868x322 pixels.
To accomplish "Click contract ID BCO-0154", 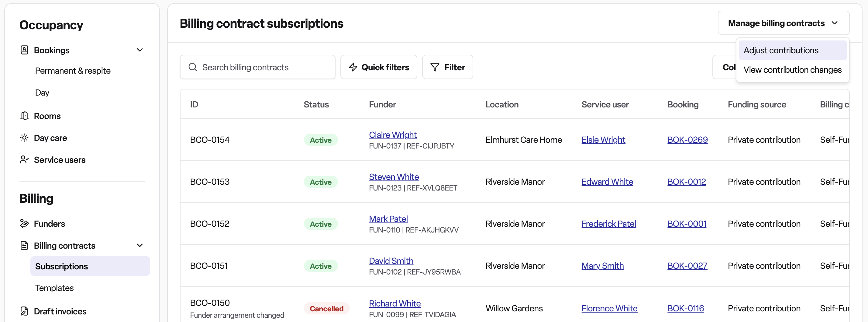I will [210, 140].
